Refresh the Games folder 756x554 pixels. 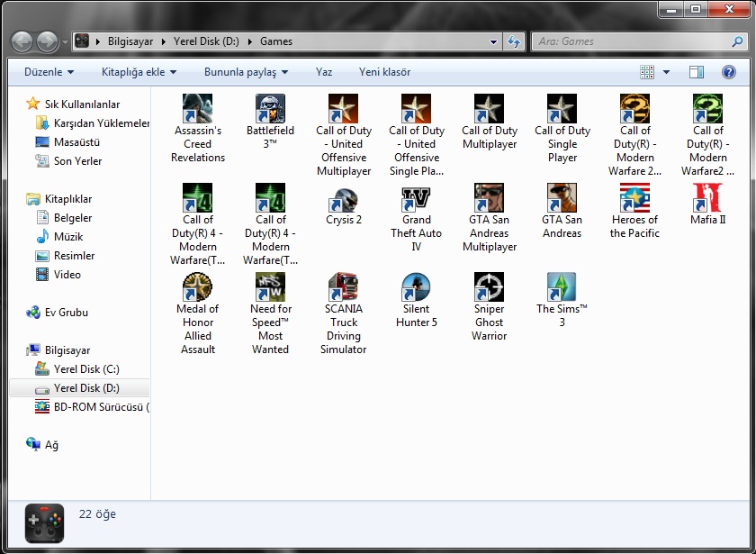click(x=514, y=42)
